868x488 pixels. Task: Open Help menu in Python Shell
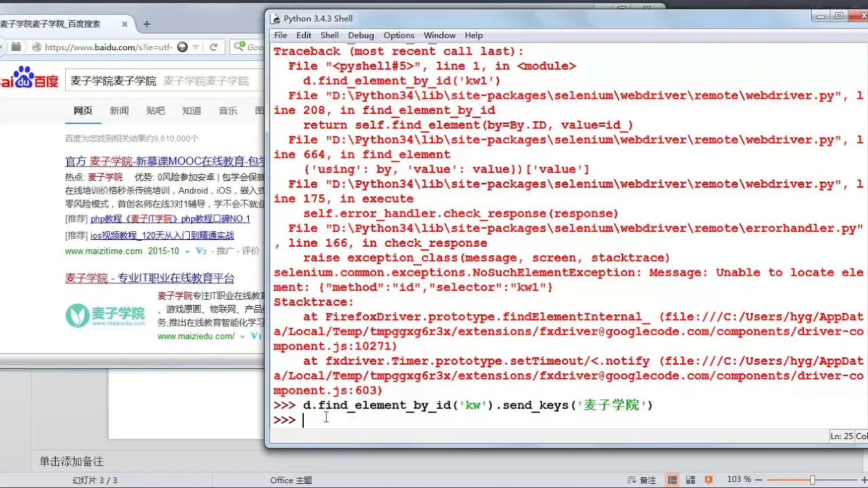click(x=473, y=35)
